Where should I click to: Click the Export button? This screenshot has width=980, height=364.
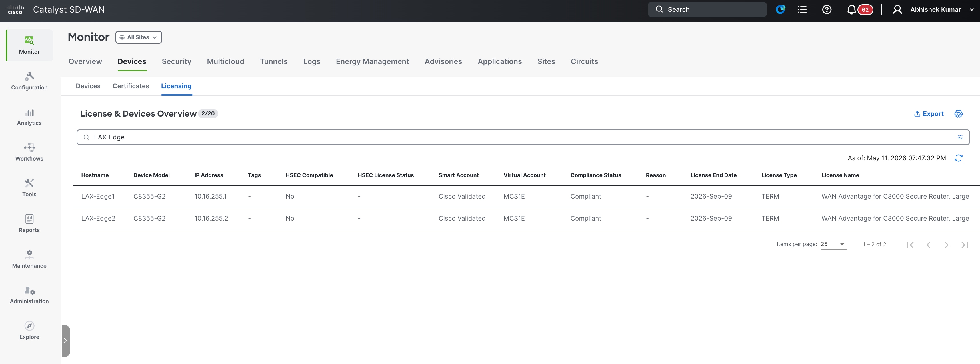click(929, 114)
